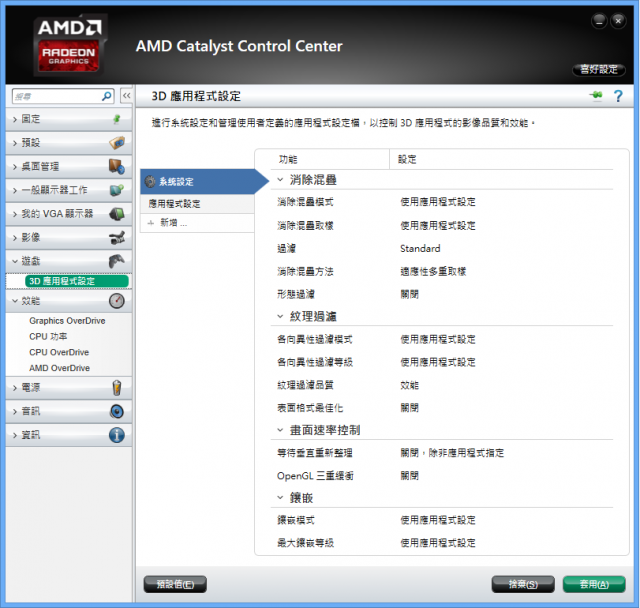Change 過濾 Standard setting
This screenshot has width=640, height=608.
[420, 249]
